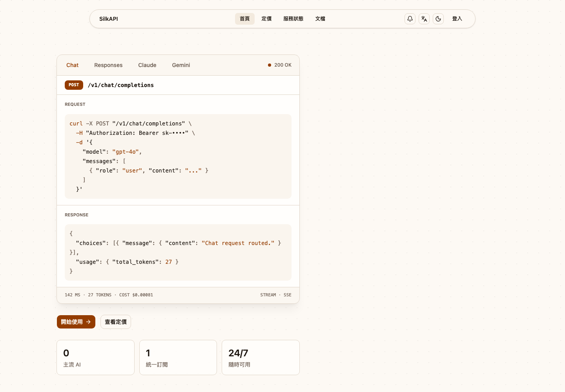Viewport: 565px width, 392px height.
Task: Click the REQUEST section label
Action: pyautogui.click(x=75, y=104)
